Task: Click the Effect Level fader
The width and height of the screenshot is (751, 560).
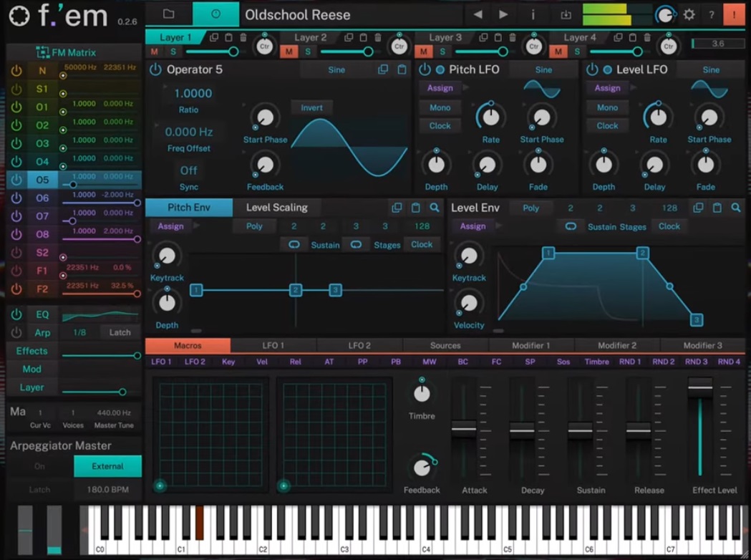Action: [x=699, y=387]
